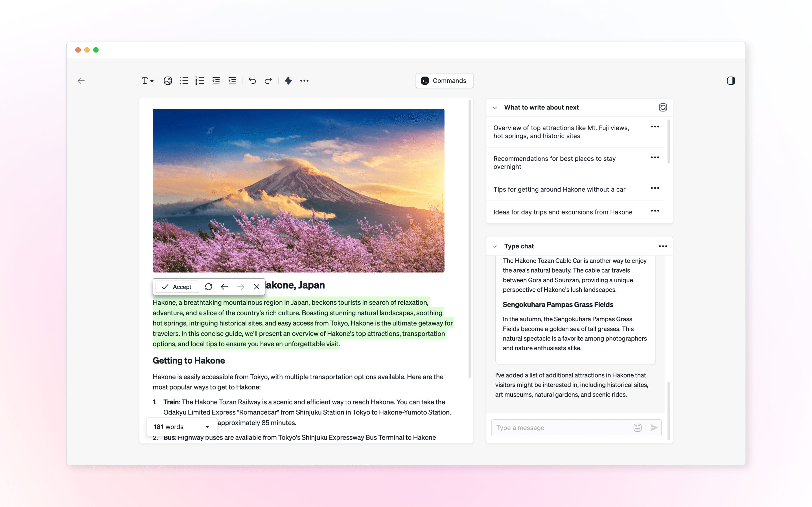Click the Type a message input field
This screenshot has height=507, width=812.
pyautogui.click(x=562, y=428)
